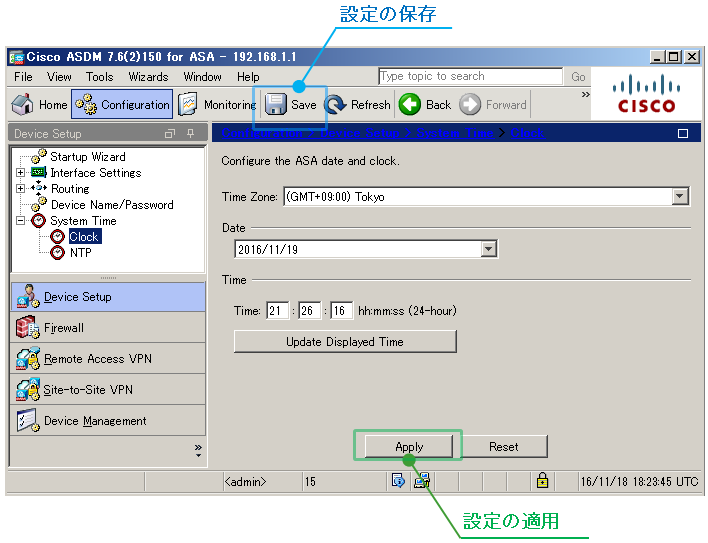708x543 pixels.
Task: Focus the topic search field
Action: pos(470,76)
